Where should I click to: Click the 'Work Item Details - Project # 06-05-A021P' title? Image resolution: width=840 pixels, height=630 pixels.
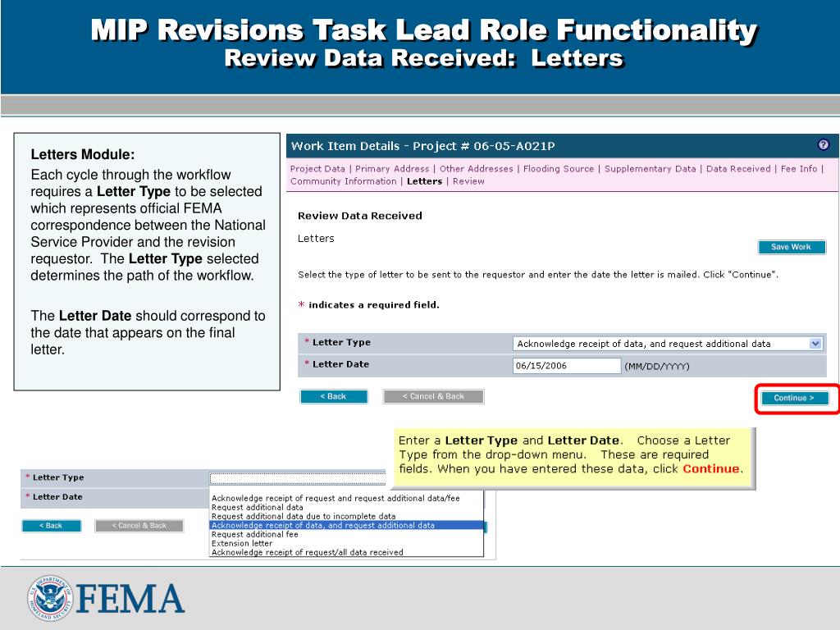point(422,146)
